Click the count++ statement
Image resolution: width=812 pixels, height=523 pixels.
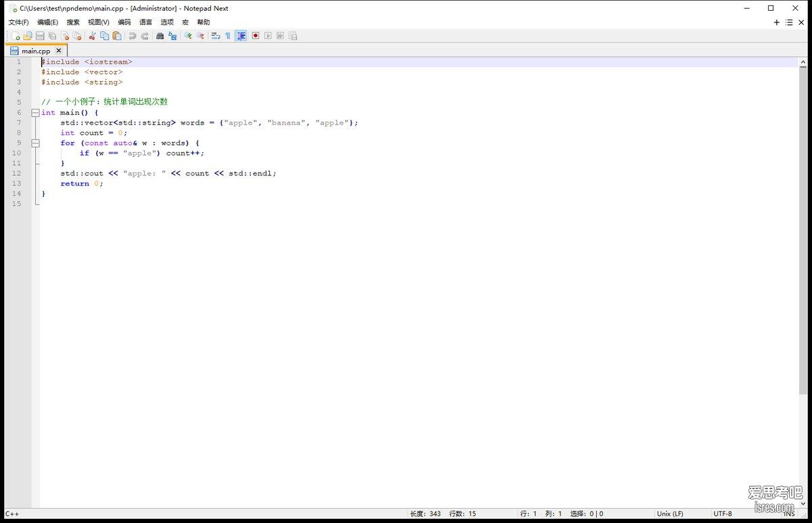click(x=183, y=153)
